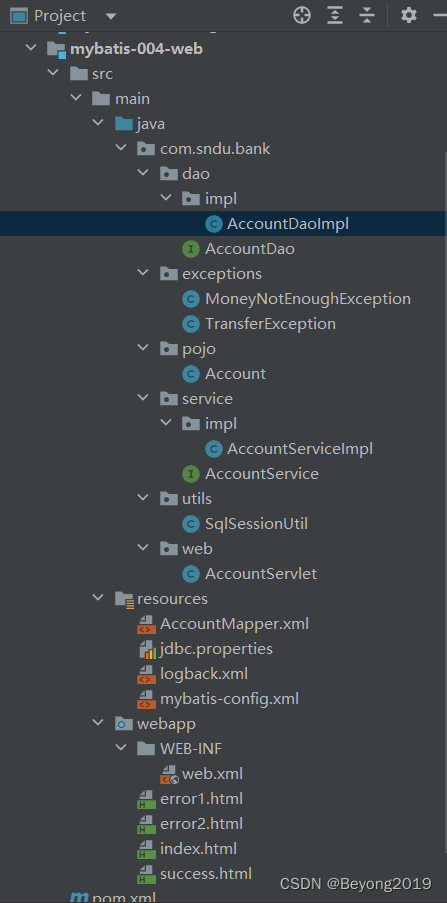Click the web.xml file icon
The width and height of the screenshot is (447, 903).
pos(169,774)
